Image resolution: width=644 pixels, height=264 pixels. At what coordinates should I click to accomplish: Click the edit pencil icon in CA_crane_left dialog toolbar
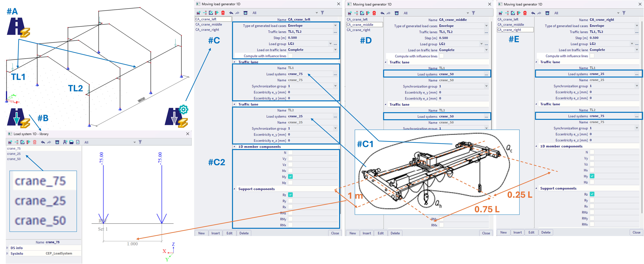(x=211, y=13)
